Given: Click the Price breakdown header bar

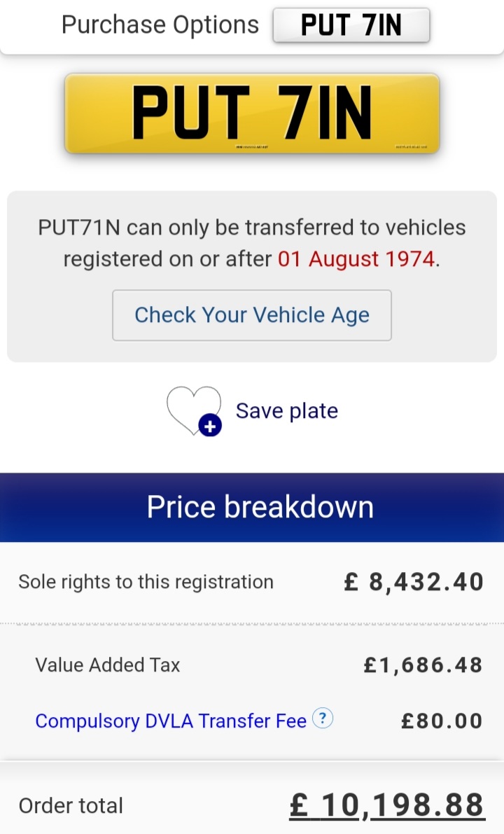Looking at the screenshot, I should 252,507.
